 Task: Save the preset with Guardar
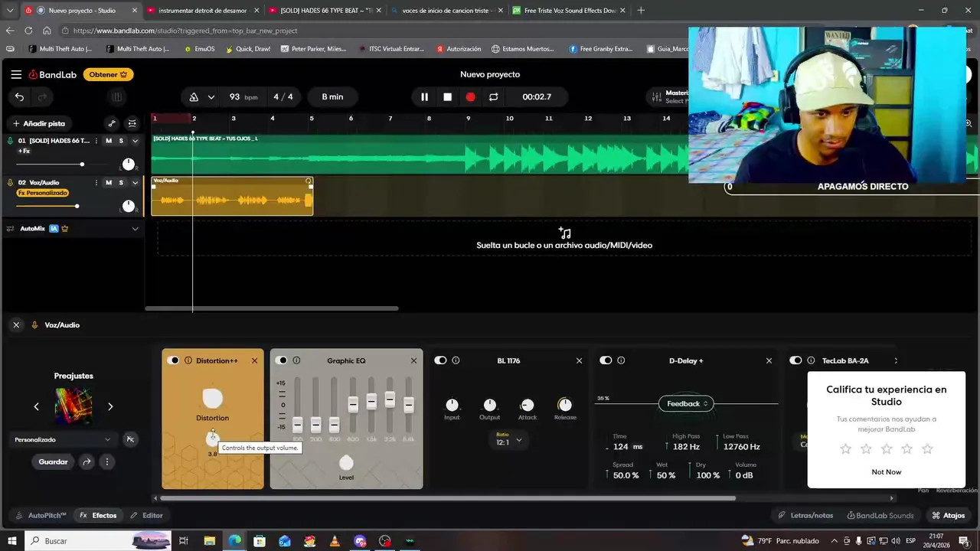(x=54, y=462)
